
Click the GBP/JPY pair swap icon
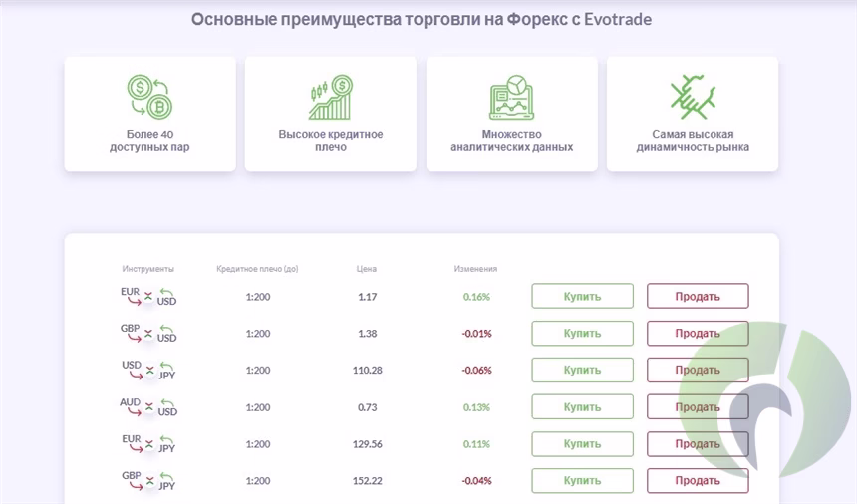click(148, 480)
